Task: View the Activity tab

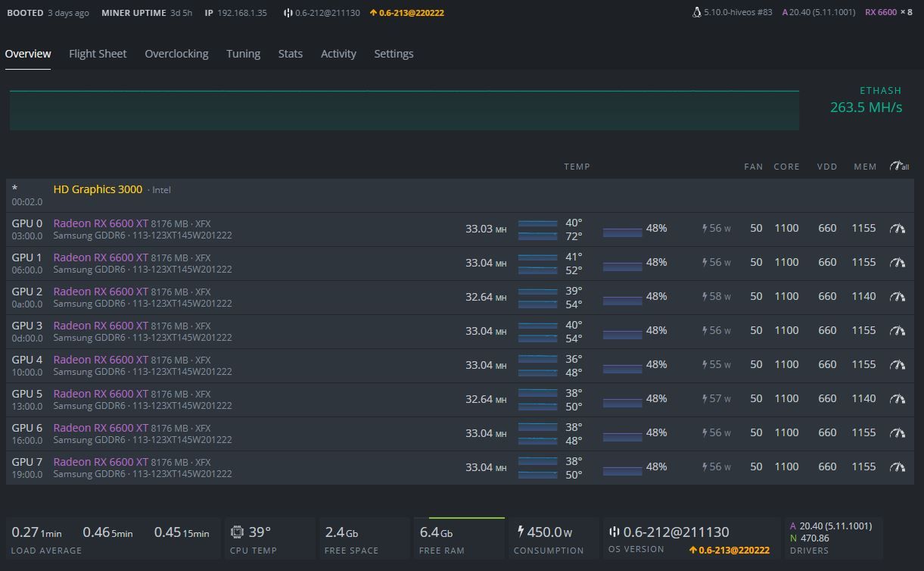Action: [x=338, y=54]
